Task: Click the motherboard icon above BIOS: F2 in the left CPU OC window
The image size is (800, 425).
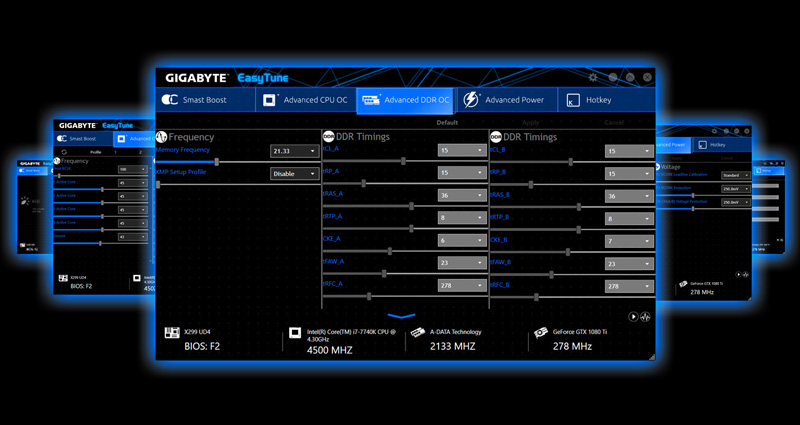Action: click(x=63, y=278)
